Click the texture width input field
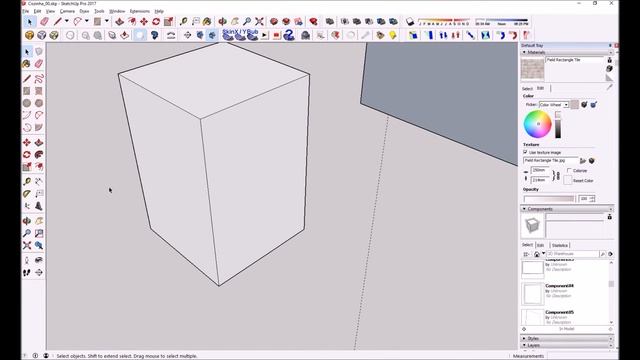 (540, 170)
